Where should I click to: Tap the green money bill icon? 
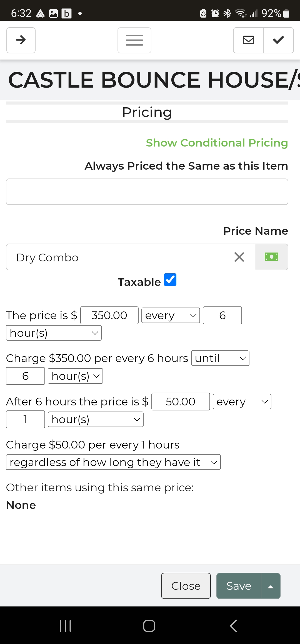271,257
